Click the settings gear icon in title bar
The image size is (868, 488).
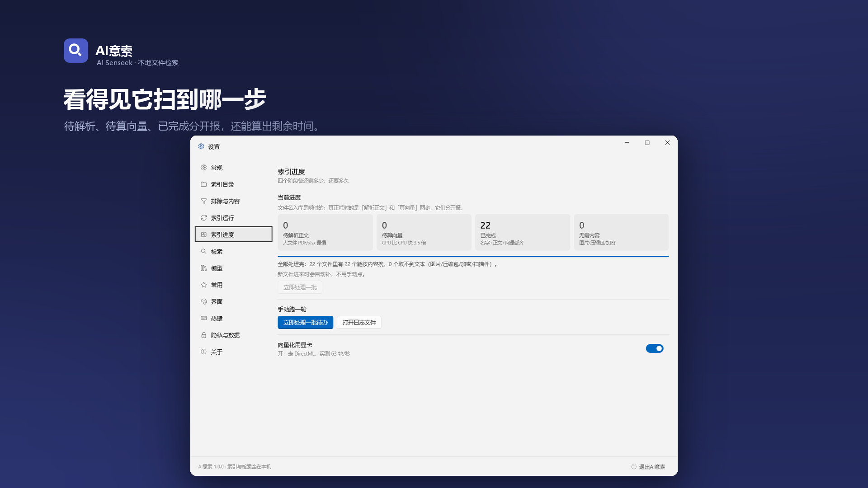pos(201,146)
